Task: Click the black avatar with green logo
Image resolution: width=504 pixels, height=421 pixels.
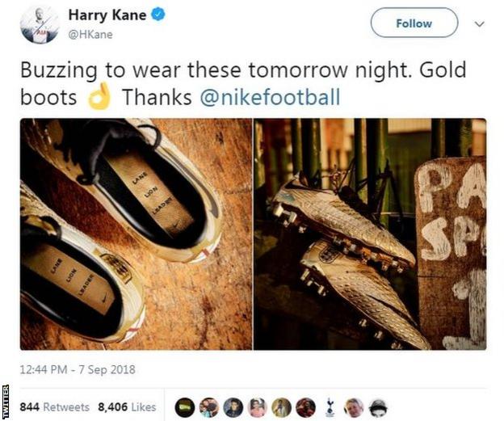Action: click(185, 407)
